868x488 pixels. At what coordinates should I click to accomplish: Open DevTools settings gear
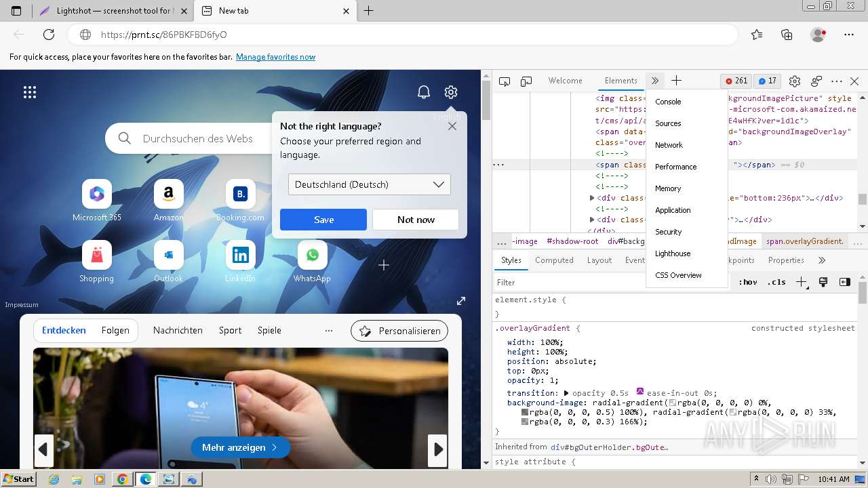pyautogui.click(x=795, y=81)
